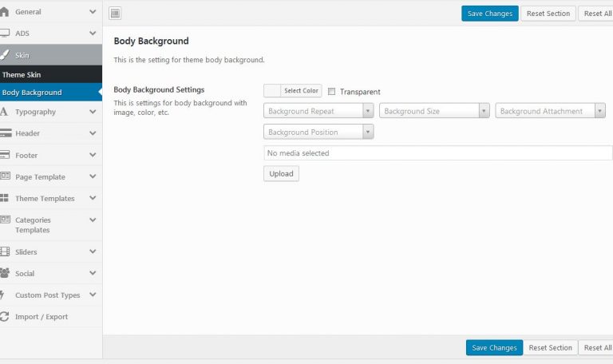Expand the Theme Templates chevron
613x364 pixels.
[x=93, y=198]
